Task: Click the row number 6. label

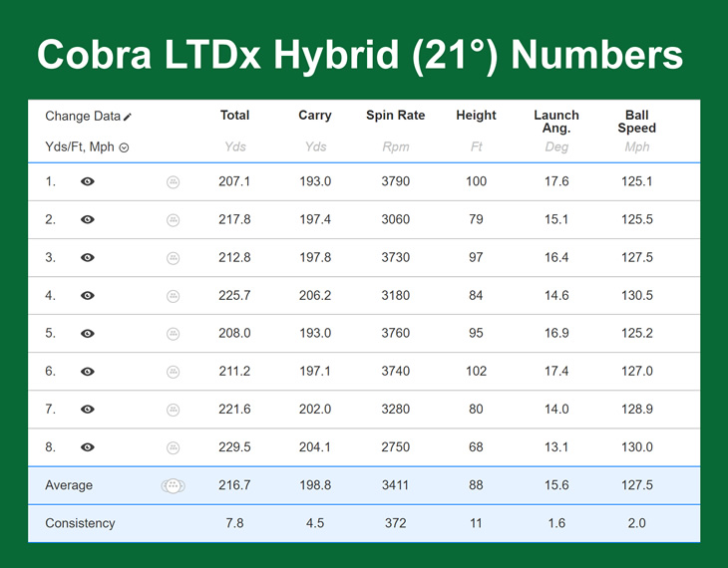Action: [x=50, y=372]
